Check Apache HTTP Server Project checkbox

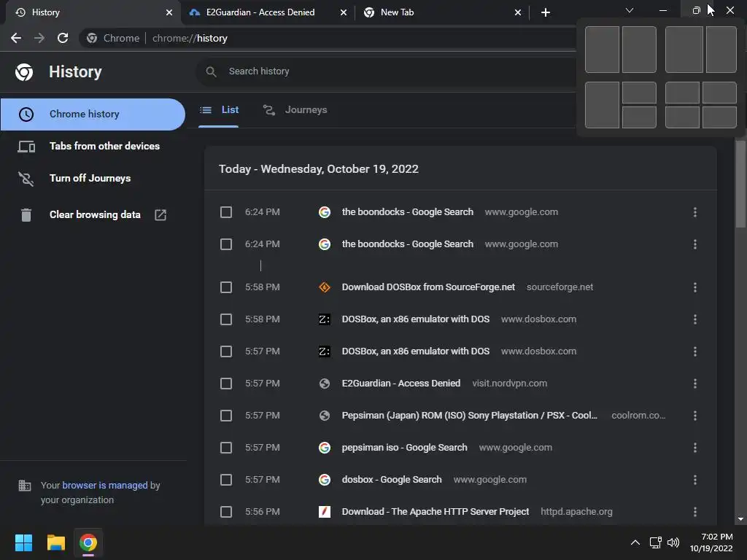click(x=226, y=512)
